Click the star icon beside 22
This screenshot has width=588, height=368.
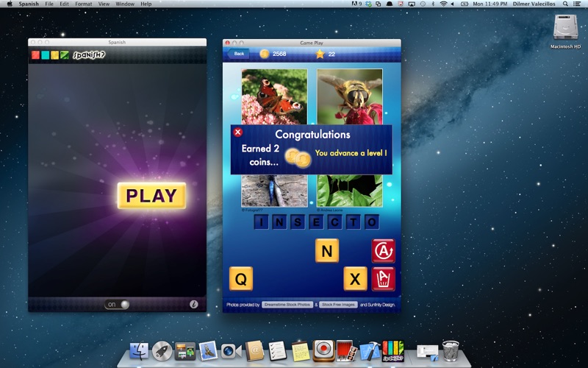(x=320, y=54)
